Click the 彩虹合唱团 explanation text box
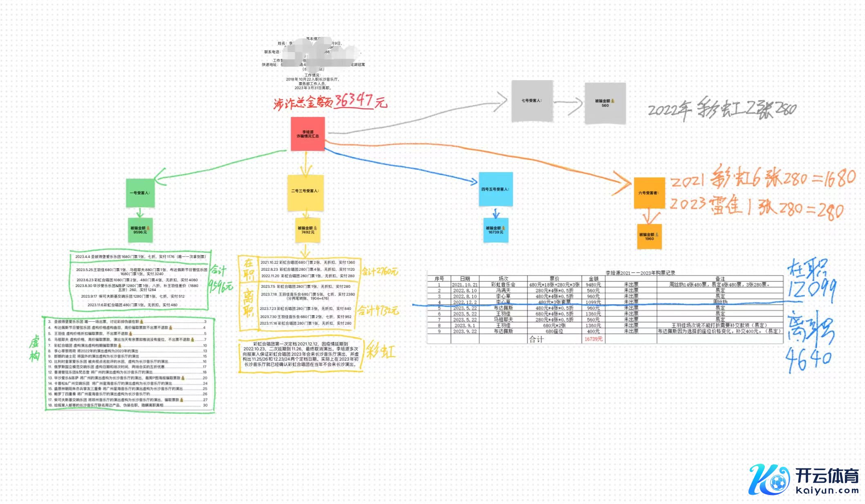 [x=301, y=354]
